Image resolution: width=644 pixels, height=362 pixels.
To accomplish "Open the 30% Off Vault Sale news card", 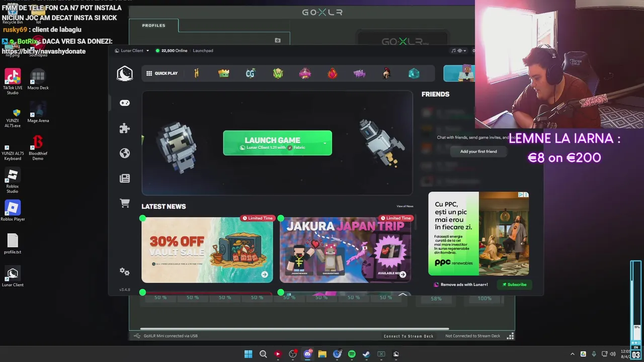I will (207, 250).
